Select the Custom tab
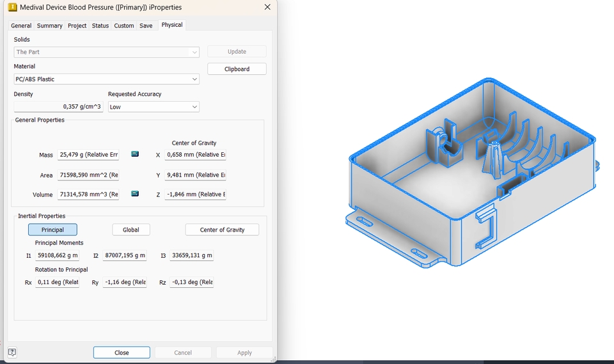 pyautogui.click(x=123, y=26)
